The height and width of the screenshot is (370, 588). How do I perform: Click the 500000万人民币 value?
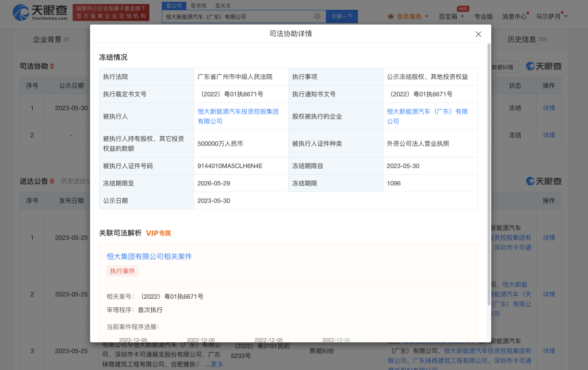tap(220, 144)
